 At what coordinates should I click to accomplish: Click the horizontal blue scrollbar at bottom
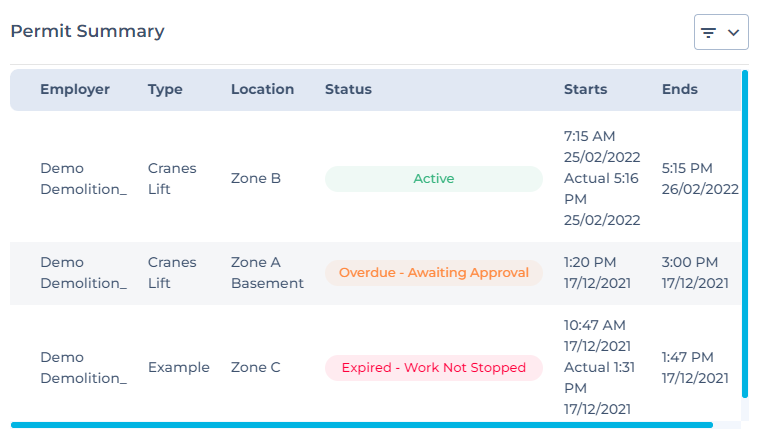pos(360,425)
